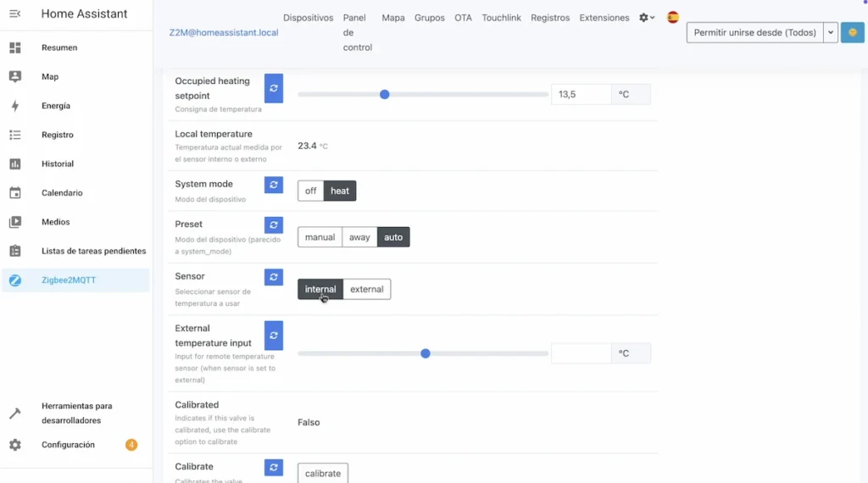Image resolution: width=868 pixels, height=483 pixels.
Task: Open the Grupos tab
Action: pos(430,18)
